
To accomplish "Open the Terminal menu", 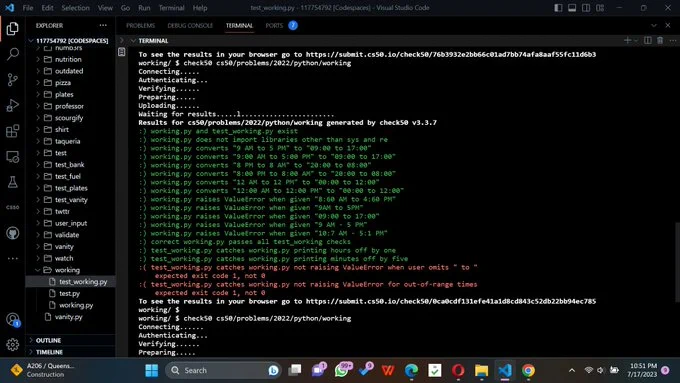I will click(x=171, y=8).
